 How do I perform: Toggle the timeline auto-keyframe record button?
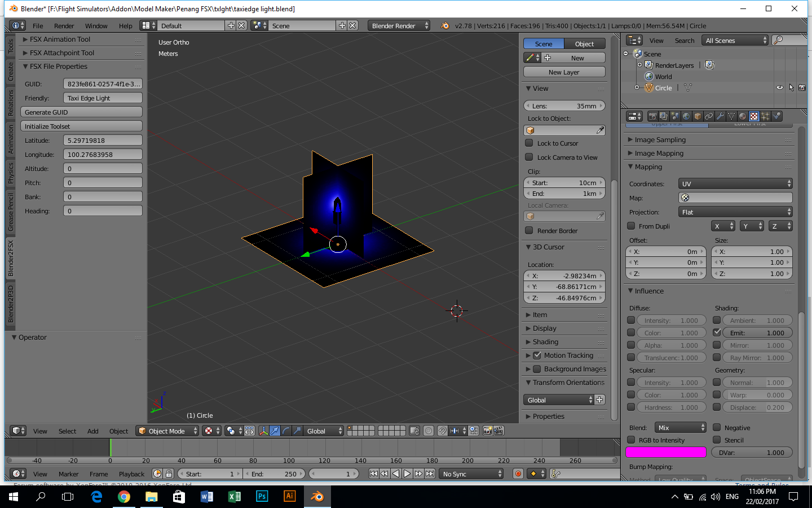pyautogui.click(x=518, y=474)
